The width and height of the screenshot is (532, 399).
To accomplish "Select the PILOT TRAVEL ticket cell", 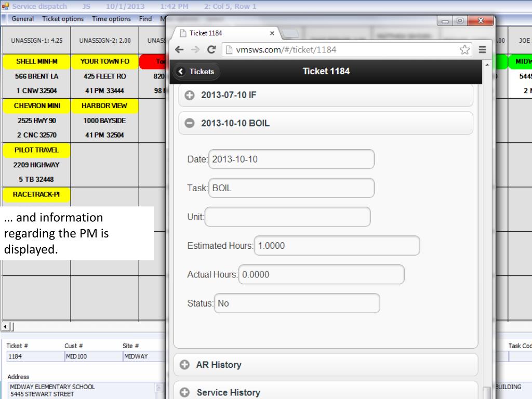I will tap(37, 150).
